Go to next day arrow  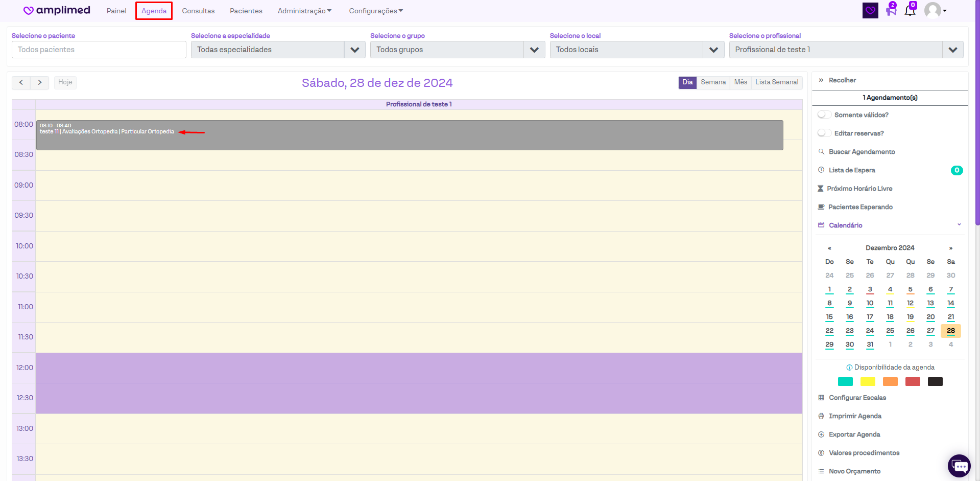point(40,82)
